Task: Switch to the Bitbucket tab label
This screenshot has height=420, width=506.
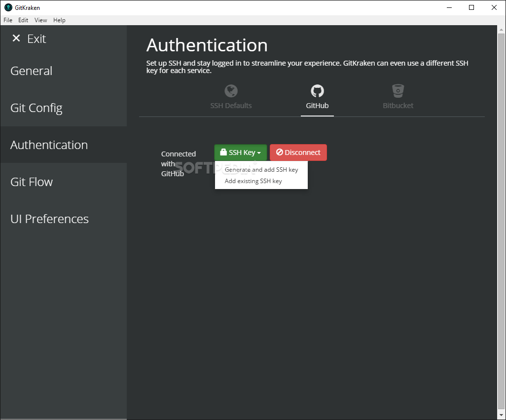Action: pyautogui.click(x=398, y=106)
